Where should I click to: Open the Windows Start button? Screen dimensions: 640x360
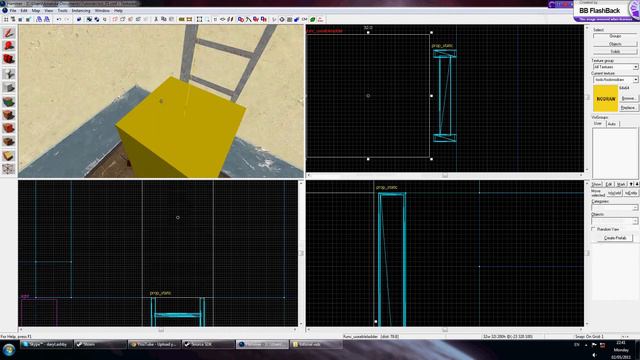click(9, 350)
